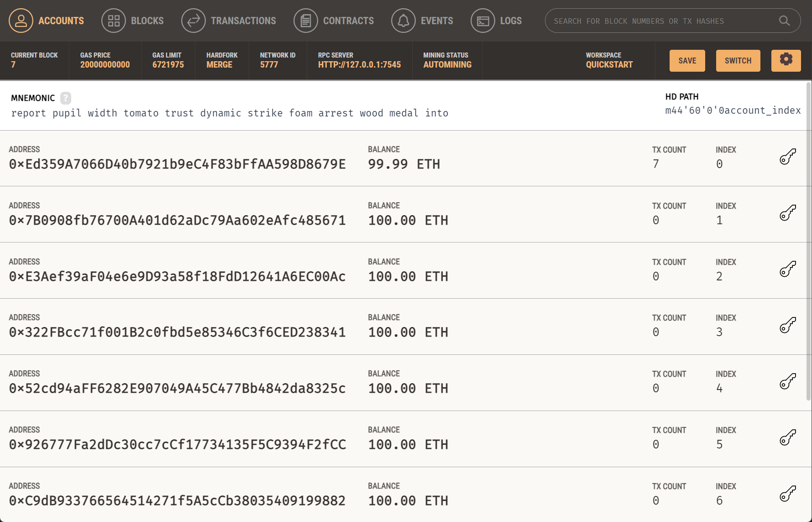Open settings with the gear button

pos(786,61)
